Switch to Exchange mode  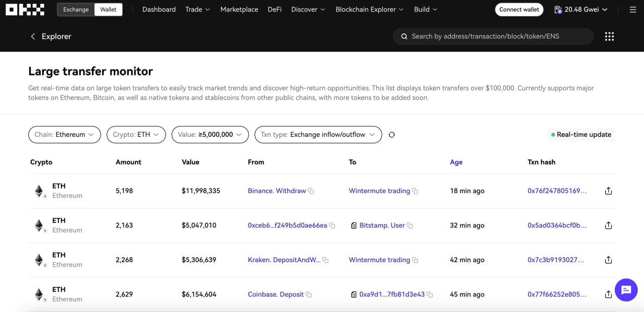click(x=76, y=10)
